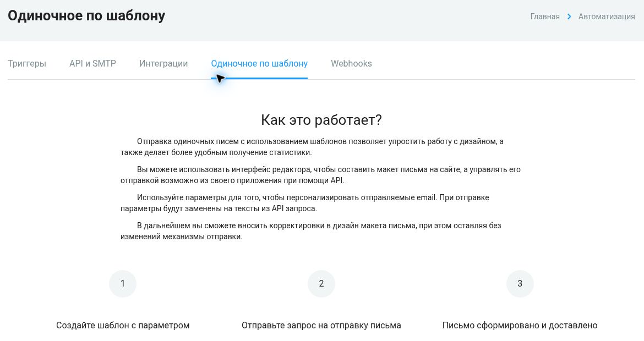Open the Триггеры tab
The height and width of the screenshot is (341, 644).
pos(27,64)
